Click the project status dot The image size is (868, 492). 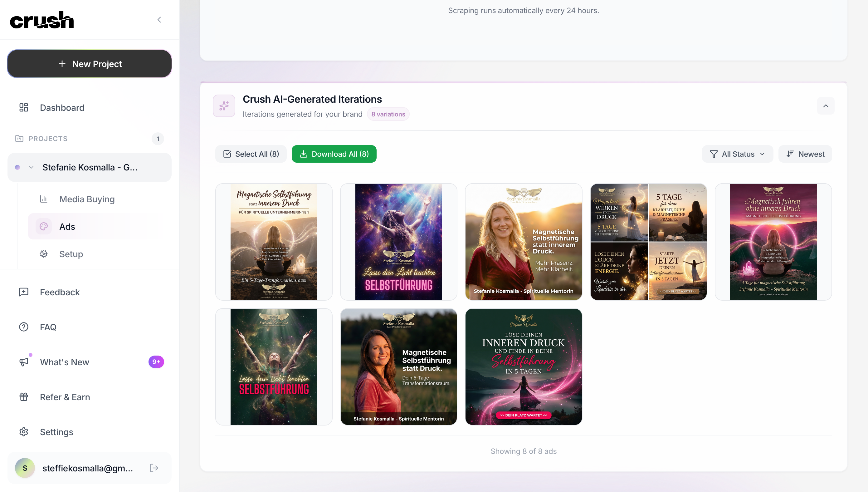17,167
